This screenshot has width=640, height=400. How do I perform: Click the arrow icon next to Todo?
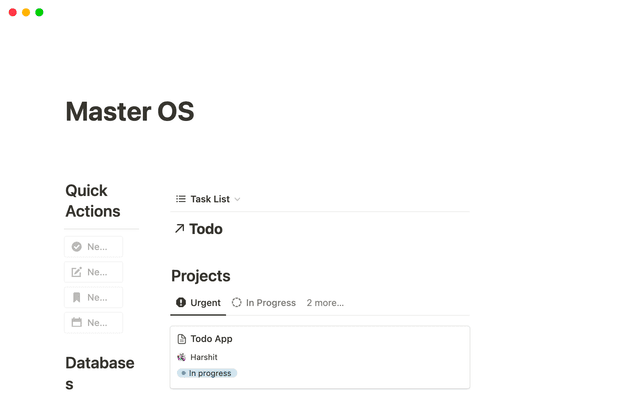[x=179, y=229]
